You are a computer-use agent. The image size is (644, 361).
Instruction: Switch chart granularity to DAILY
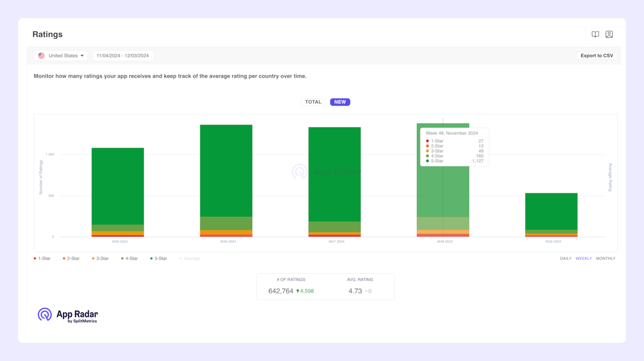[566, 258]
